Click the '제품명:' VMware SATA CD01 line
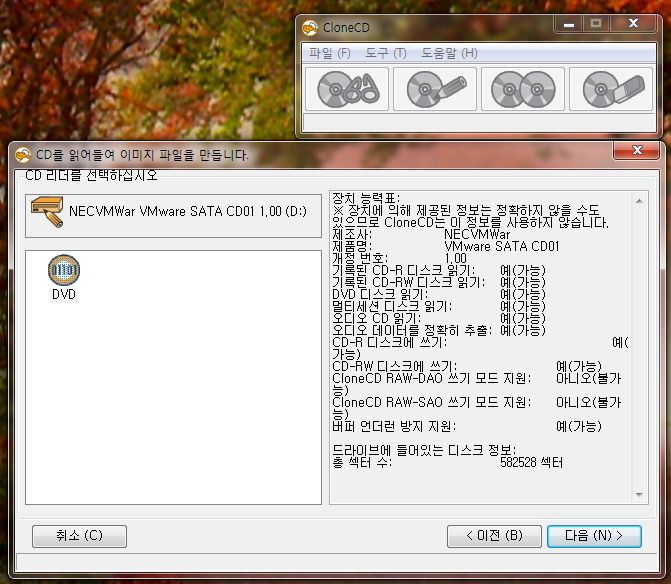Image resolution: width=671 pixels, height=584 pixels. click(x=445, y=246)
